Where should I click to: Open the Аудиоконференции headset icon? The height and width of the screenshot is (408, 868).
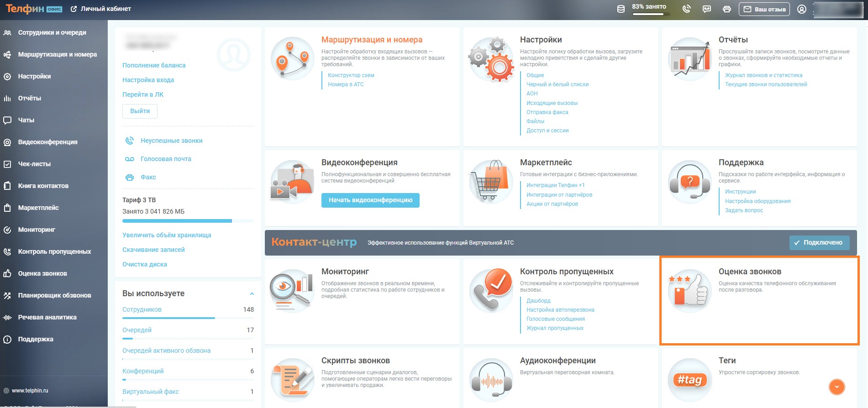pos(491,380)
